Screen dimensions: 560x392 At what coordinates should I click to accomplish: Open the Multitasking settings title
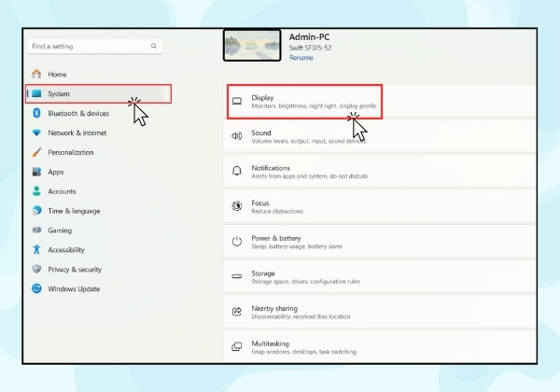(x=270, y=343)
